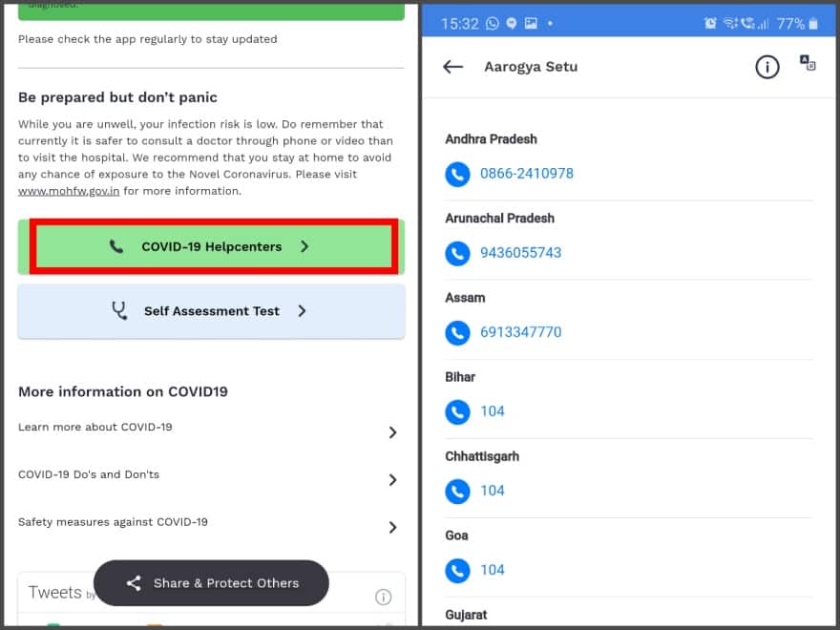Call Chhattisgarh helpline number 104

click(x=493, y=491)
